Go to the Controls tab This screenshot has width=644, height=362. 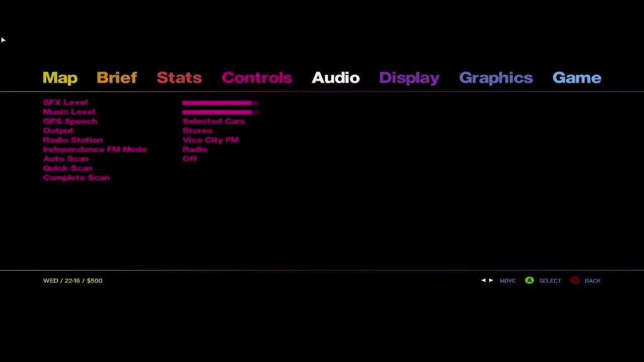click(257, 77)
